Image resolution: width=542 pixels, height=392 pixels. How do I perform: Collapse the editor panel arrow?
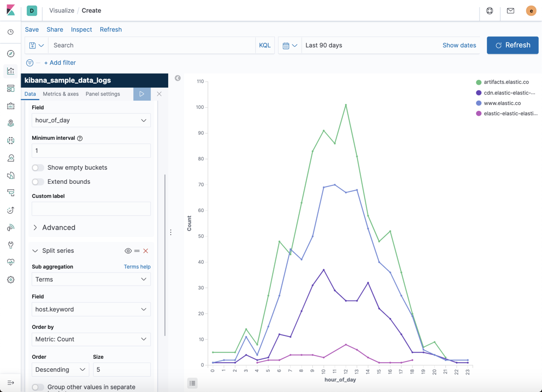(177, 78)
